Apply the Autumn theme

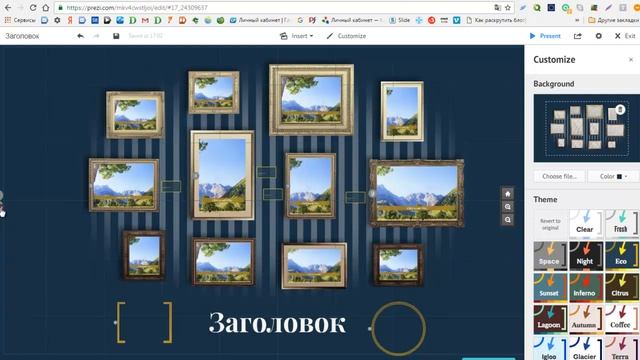pos(586,320)
